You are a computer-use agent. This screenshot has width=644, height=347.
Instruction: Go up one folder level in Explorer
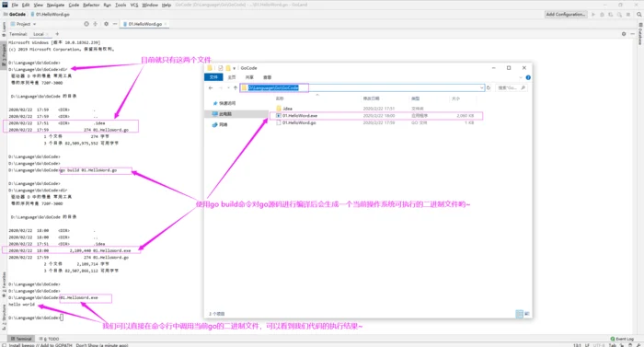[236, 87]
